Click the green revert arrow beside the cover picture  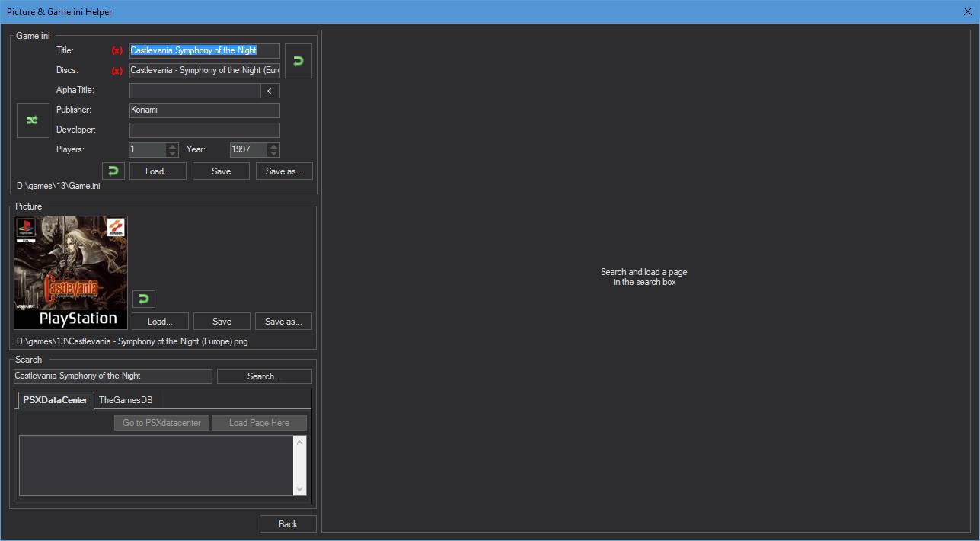tap(143, 298)
